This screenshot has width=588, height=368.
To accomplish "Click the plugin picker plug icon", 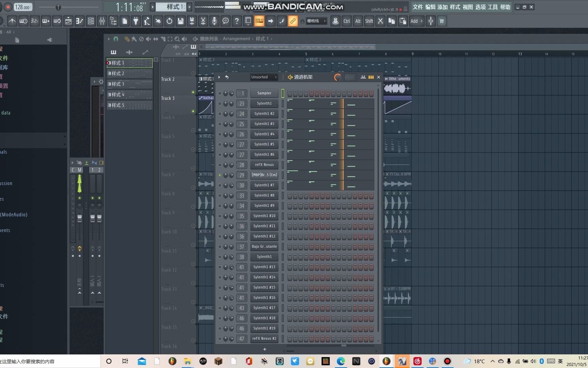I will [136, 21].
